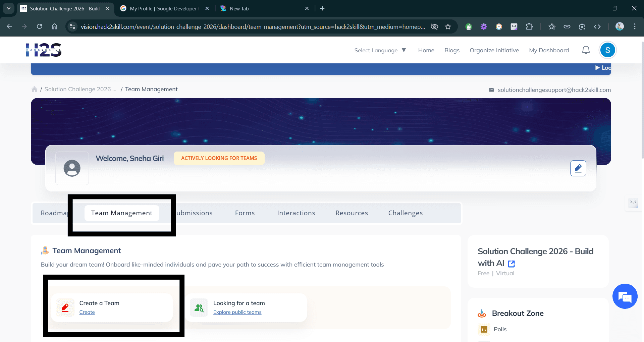Select the Resources tab
Viewport: 644px width, 342px height.
351,213
